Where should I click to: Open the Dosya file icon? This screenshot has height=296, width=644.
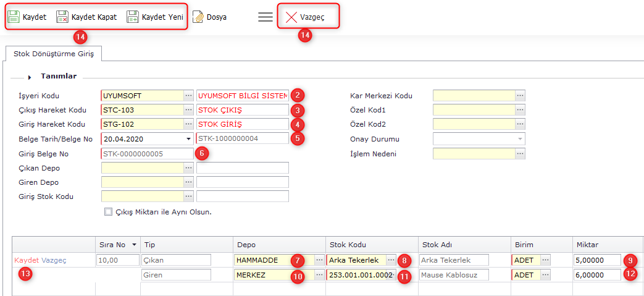pyautogui.click(x=198, y=17)
